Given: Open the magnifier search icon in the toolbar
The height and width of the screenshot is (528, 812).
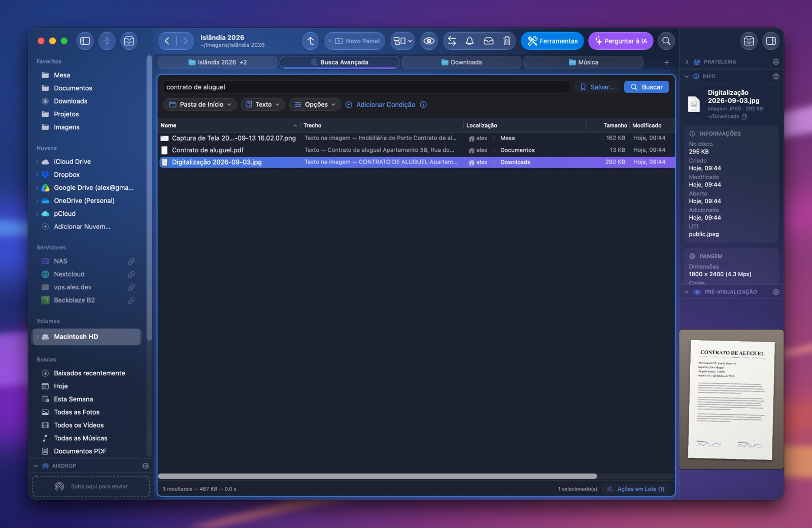Looking at the screenshot, I should point(666,41).
